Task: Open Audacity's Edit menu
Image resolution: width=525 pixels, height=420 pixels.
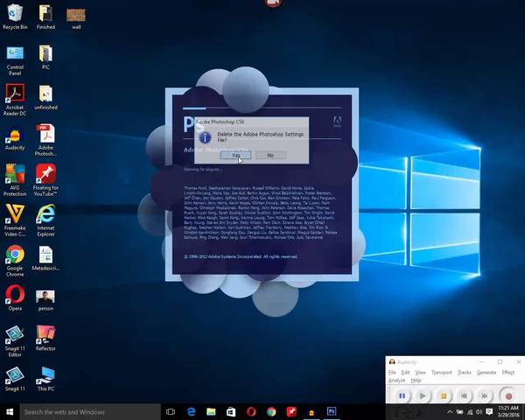Action: pos(405,372)
